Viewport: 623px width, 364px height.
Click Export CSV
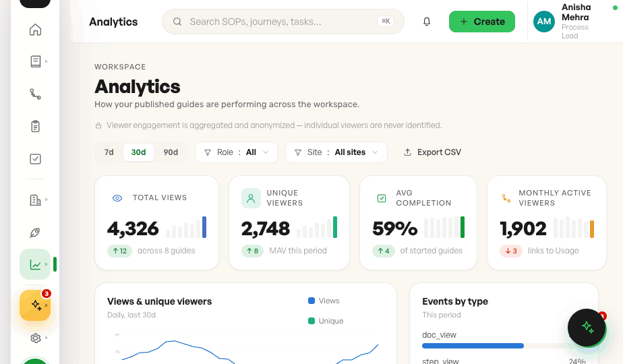click(432, 152)
